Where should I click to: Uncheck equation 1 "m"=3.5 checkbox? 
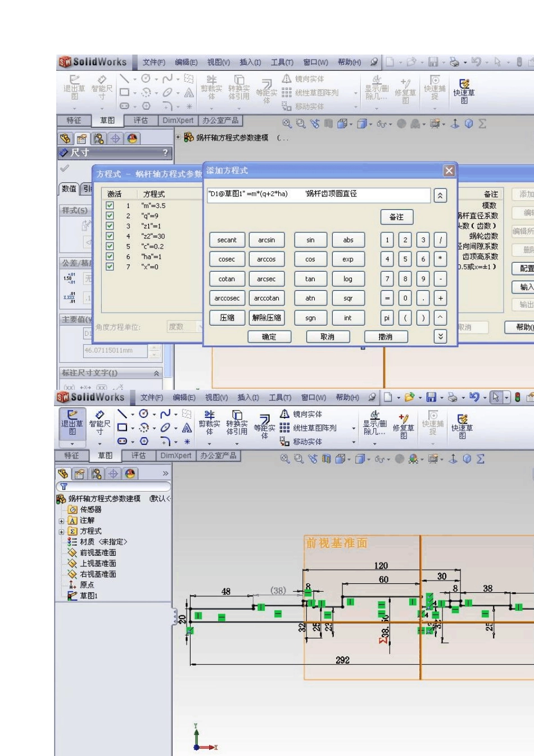[x=110, y=205]
